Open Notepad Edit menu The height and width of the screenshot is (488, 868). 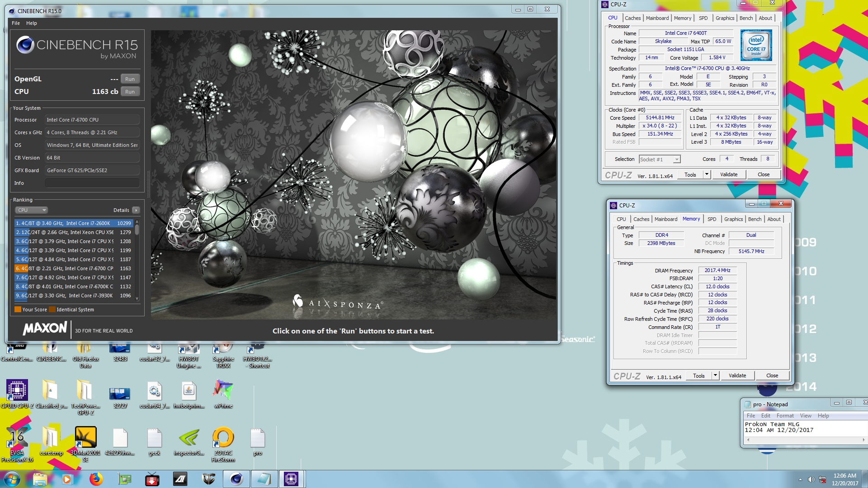coord(766,416)
